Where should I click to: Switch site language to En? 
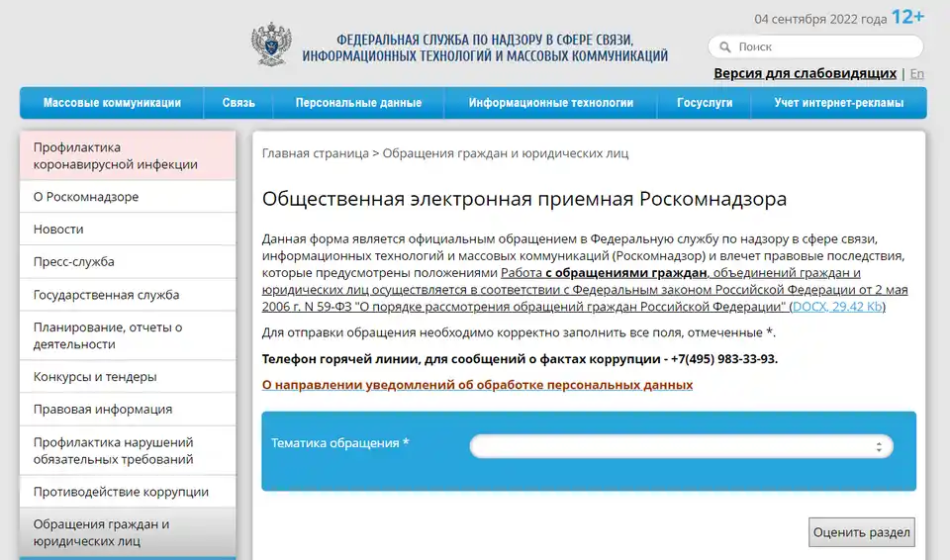[x=916, y=73]
